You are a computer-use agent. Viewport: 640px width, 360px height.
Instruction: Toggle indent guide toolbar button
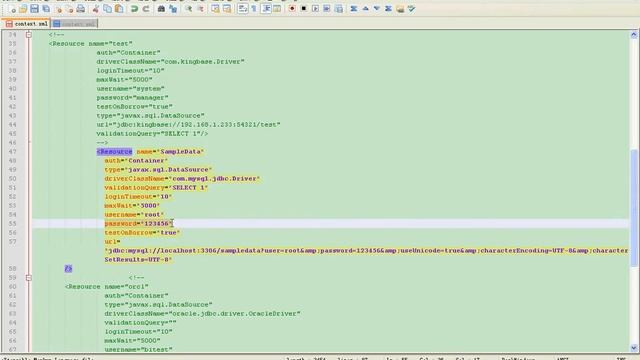point(266,9)
